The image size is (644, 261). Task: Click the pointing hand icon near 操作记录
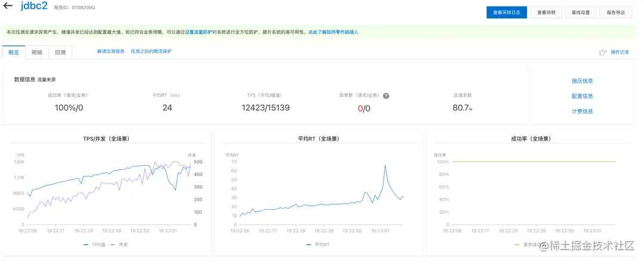603,52
